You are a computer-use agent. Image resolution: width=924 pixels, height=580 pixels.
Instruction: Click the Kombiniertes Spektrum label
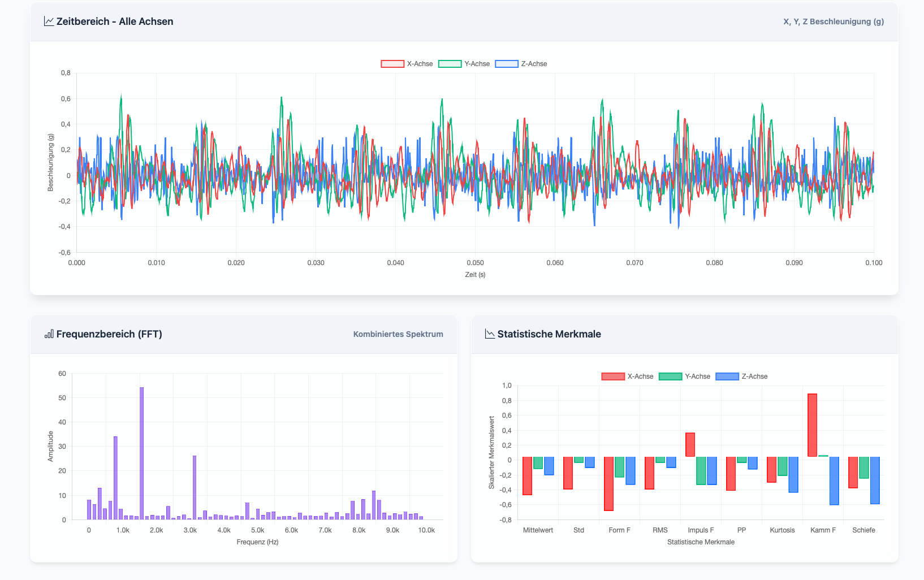pos(398,334)
